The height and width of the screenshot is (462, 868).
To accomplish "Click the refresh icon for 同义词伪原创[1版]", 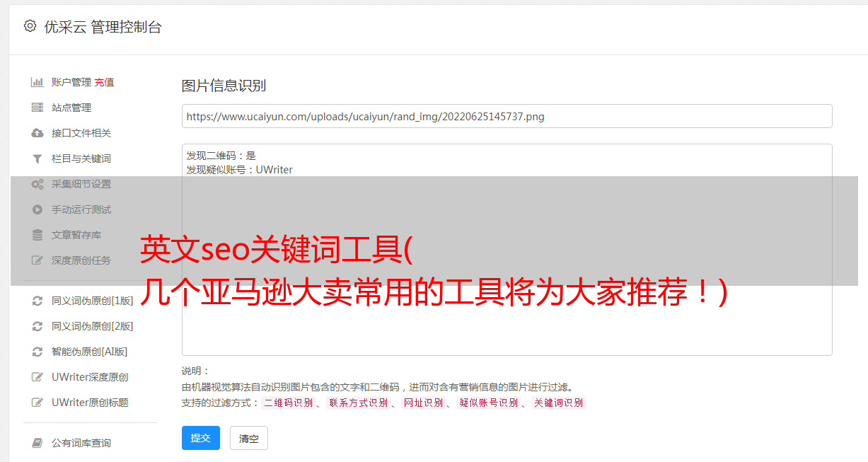I will pyautogui.click(x=37, y=301).
